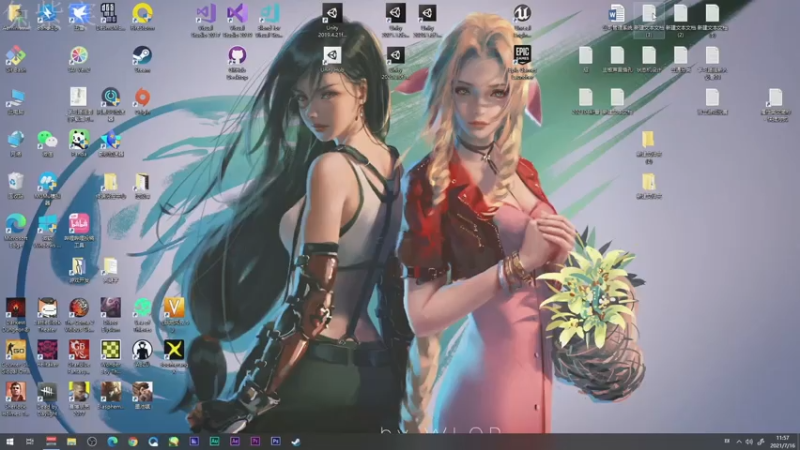
Task: Open the taskbar clock and calendar
Action: click(x=783, y=441)
